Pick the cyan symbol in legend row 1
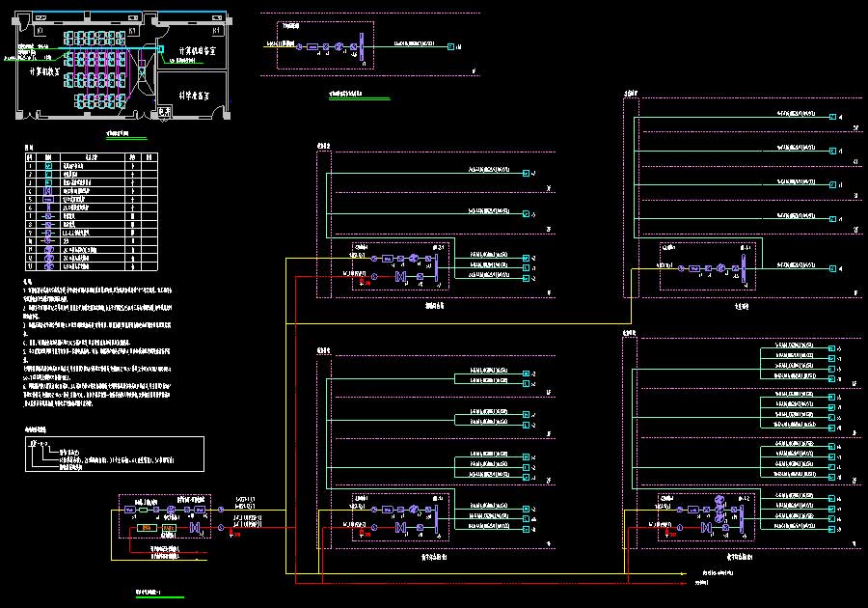The image size is (868, 608). 48,166
